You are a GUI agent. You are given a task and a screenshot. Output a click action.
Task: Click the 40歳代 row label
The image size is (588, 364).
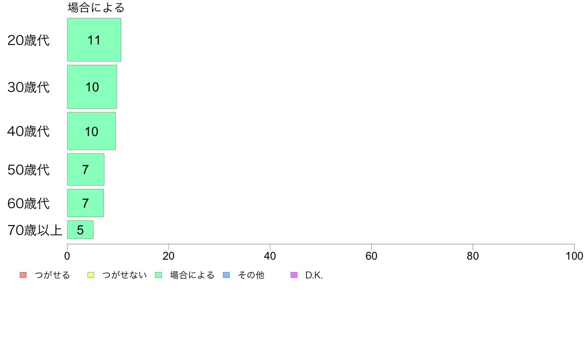29,132
